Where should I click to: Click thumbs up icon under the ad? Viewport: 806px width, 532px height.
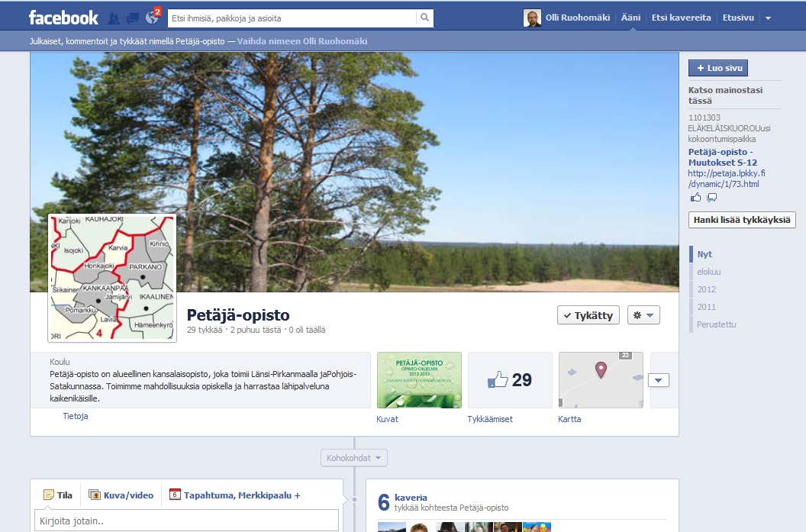coord(695,198)
